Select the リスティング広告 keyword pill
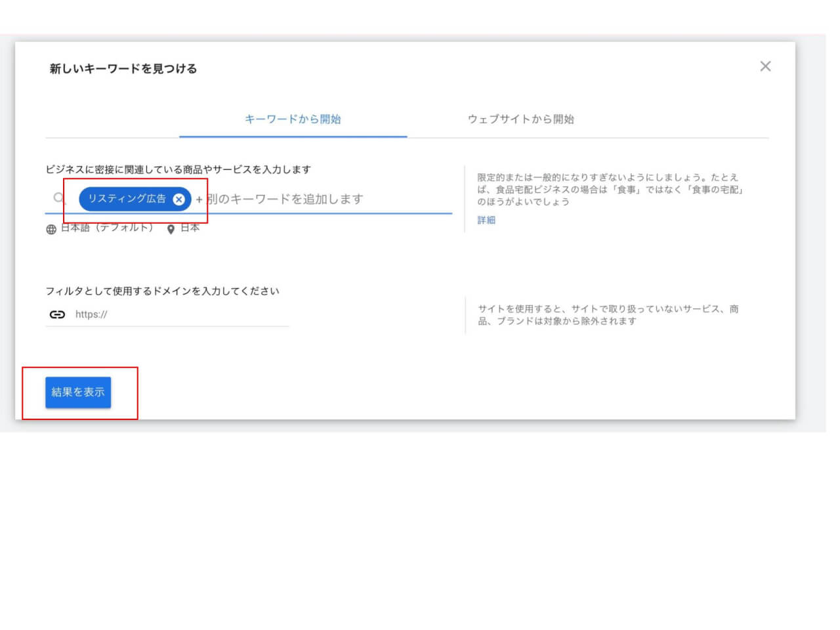Viewport: 840px width, 630px height. [127, 199]
